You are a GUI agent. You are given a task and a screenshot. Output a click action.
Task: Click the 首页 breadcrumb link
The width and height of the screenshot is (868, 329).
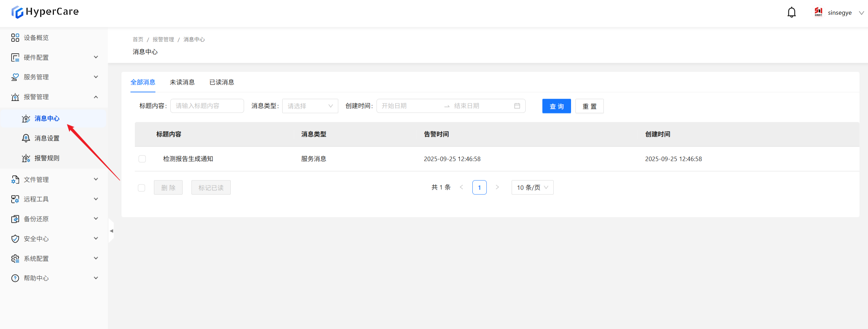click(x=138, y=40)
